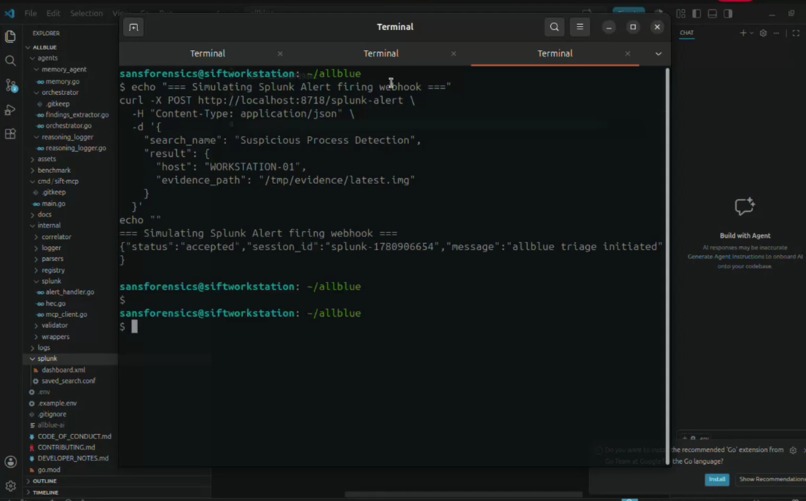This screenshot has height=501, width=806.
Task: Open go.mod file
Action: (x=49, y=470)
